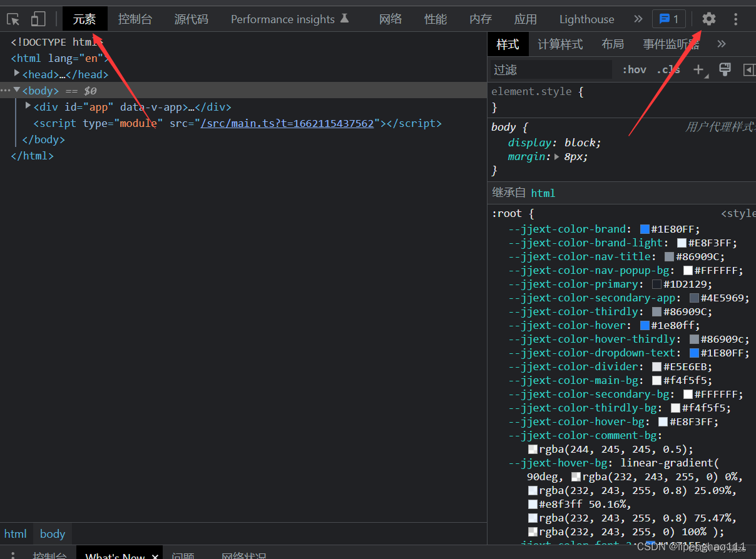The height and width of the screenshot is (559, 756).
Task: Click the display: block declaration
Action: click(x=554, y=143)
